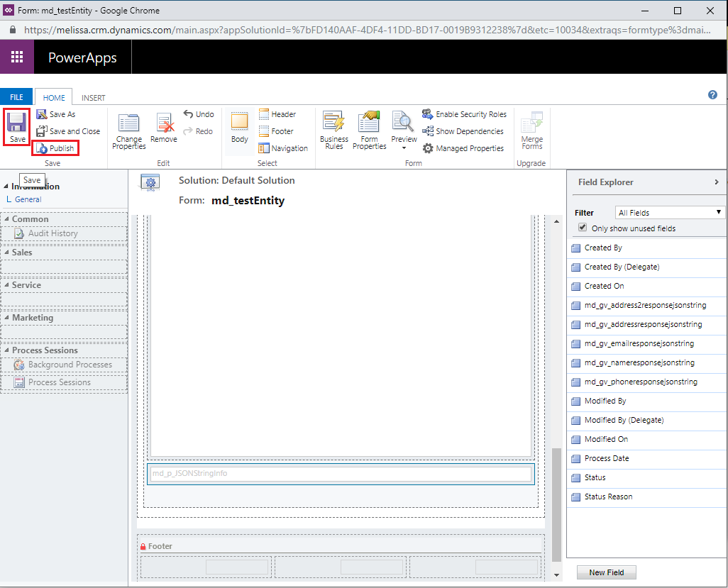Publish the form customizations
The width and height of the screenshot is (728, 588).
(55, 148)
